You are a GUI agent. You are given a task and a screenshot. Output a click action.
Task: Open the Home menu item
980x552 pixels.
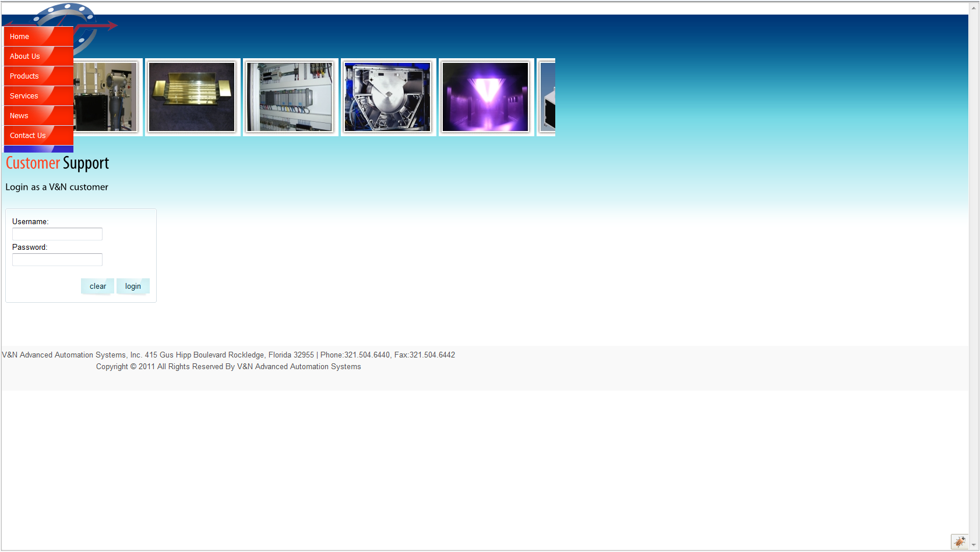(38, 37)
